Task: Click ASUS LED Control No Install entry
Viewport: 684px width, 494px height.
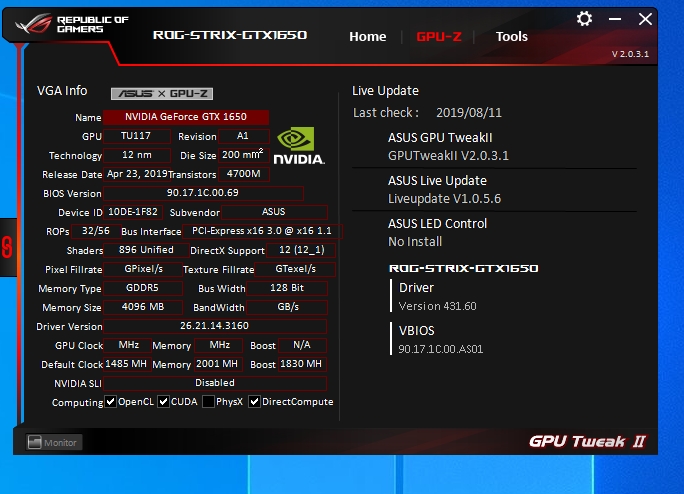Action: (437, 232)
